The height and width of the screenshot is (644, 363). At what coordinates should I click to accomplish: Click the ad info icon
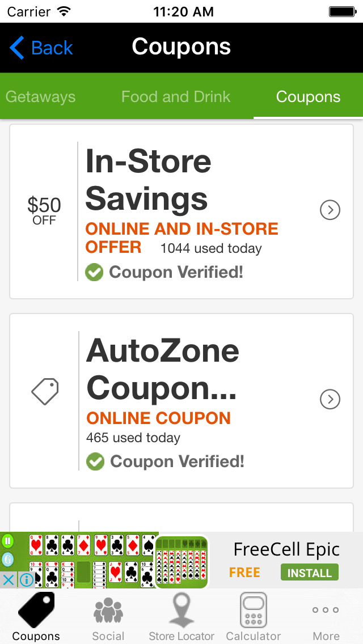point(26,580)
